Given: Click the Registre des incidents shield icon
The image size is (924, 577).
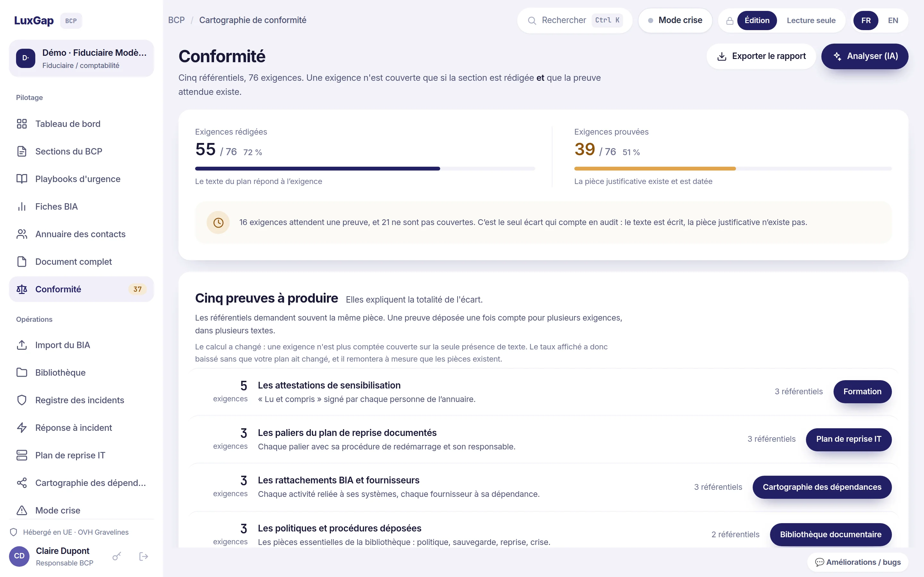Looking at the screenshot, I should coord(22,400).
